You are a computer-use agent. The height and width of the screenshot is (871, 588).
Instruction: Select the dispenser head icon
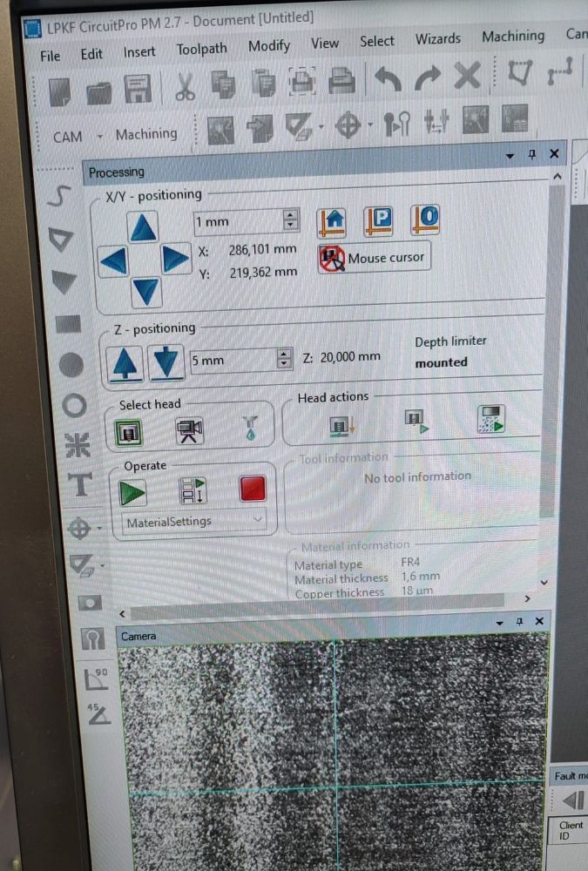click(x=251, y=429)
